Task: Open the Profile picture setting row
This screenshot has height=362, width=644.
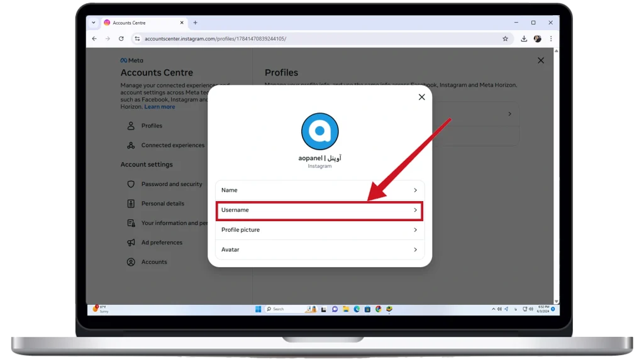Action: [319, 230]
